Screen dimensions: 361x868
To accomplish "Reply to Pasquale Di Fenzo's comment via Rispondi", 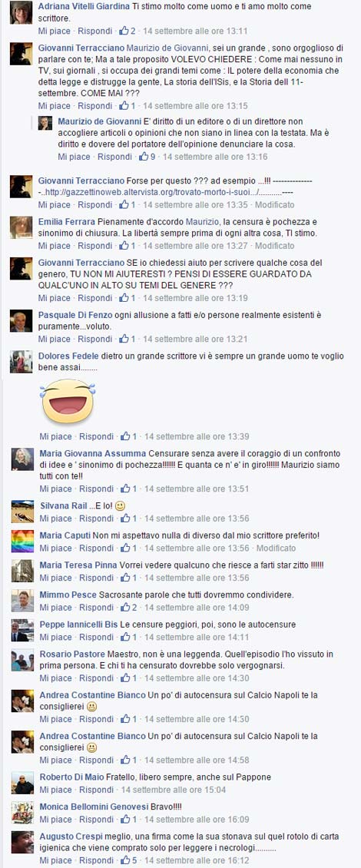I will 94,339.
